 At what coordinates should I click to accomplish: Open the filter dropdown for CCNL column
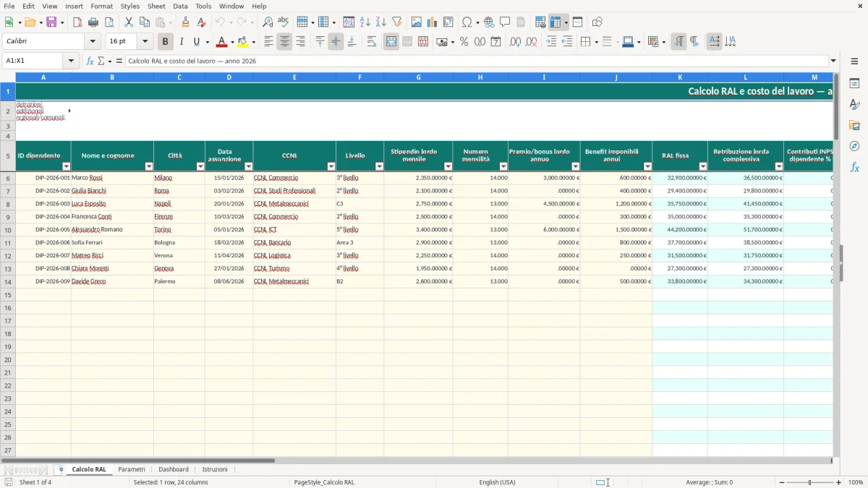[331, 166]
